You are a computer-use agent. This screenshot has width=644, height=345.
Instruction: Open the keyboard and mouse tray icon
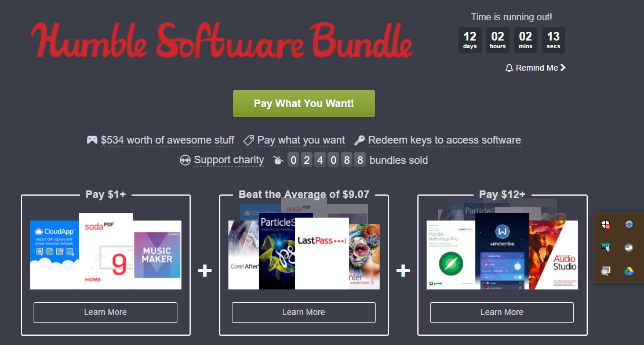(x=606, y=247)
